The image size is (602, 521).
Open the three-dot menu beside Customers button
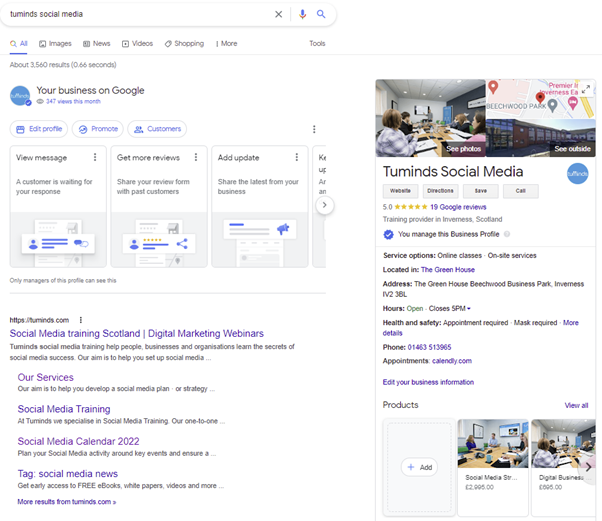(314, 129)
